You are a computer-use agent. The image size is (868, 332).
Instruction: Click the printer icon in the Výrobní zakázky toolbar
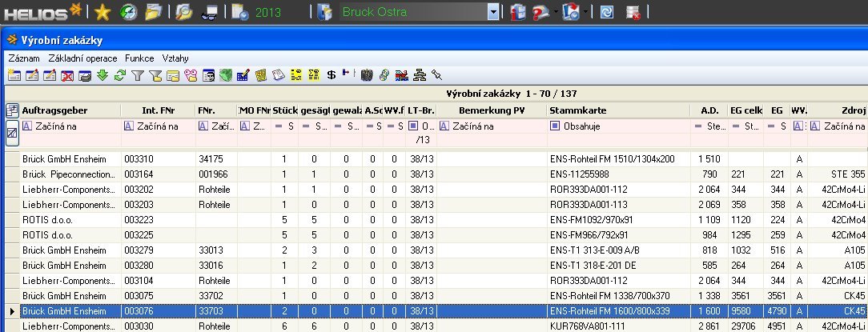85,75
